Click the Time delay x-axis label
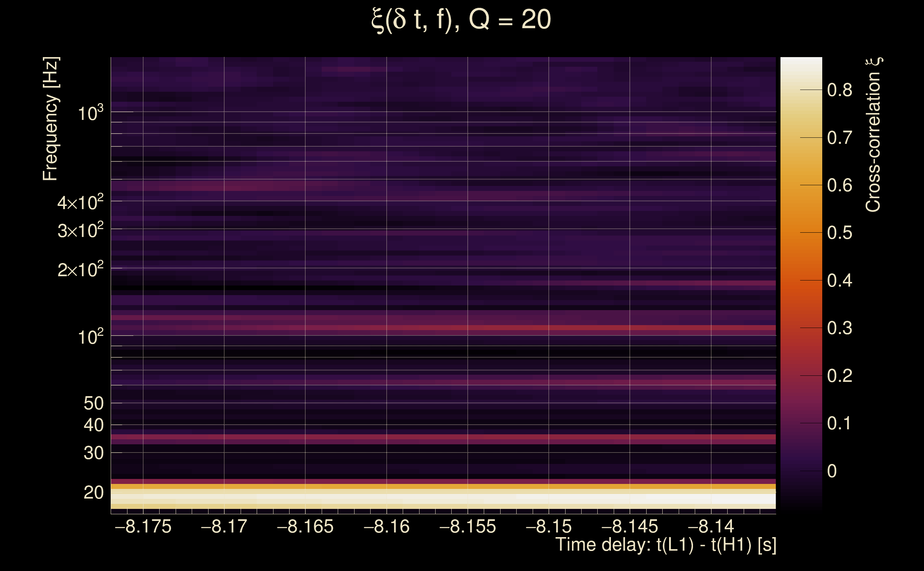Screen dimensions: 924x571 pyautogui.click(x=666, y=545)
